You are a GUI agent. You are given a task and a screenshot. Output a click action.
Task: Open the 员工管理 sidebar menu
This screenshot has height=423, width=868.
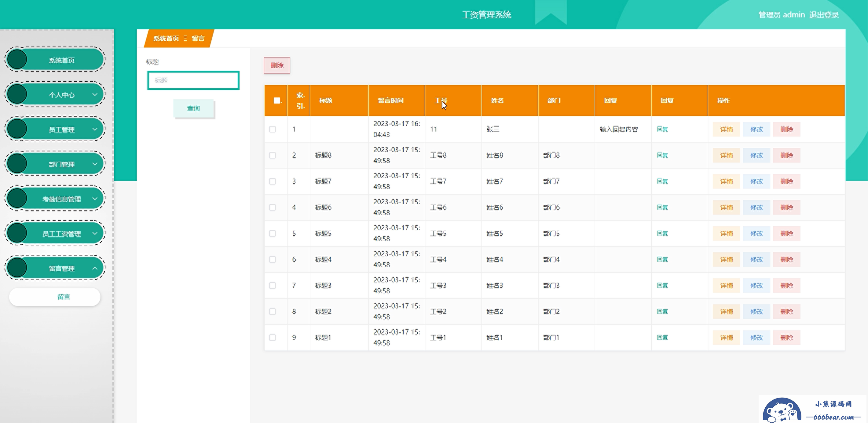coord(55,129)
